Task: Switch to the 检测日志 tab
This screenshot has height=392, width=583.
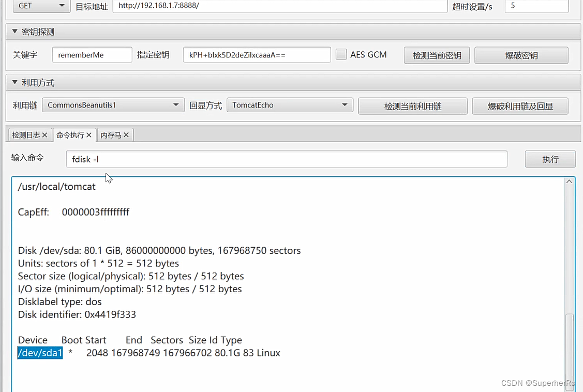Action: tap(26, 135)
